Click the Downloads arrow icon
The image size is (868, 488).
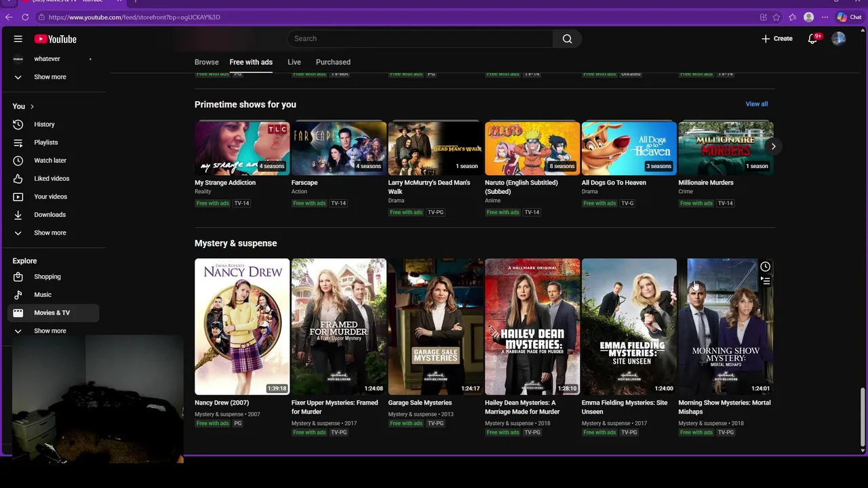tap(18, 215)
